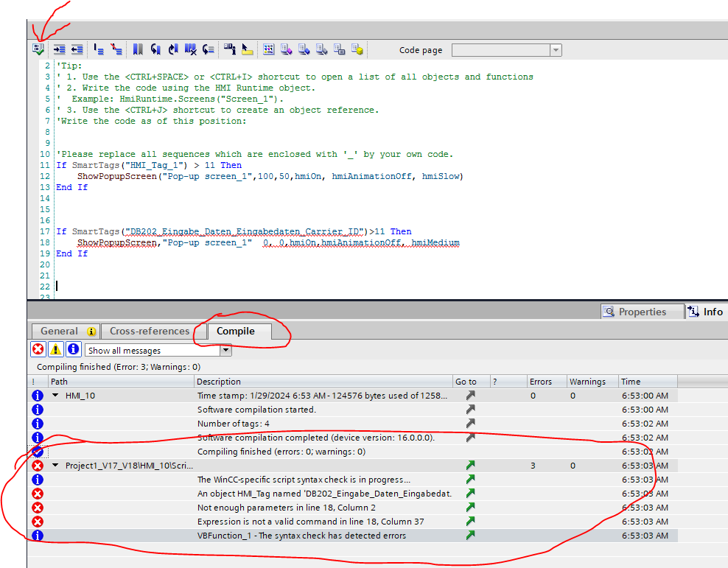Click the Info panel button
The width and height of the screenshot is (728, 568).
705,312
